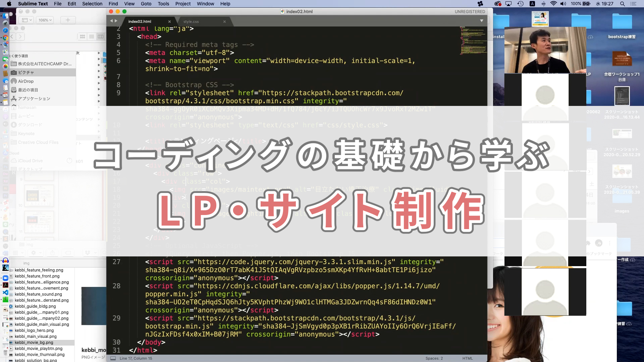This screenshot has height=362, width=644.
Task: Toggle word wrap in editor view
Action: [x=129, y=4]
